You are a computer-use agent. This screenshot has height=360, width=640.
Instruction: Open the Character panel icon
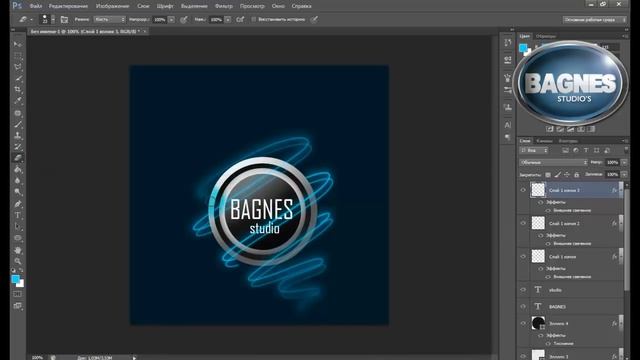coord(508,125)
